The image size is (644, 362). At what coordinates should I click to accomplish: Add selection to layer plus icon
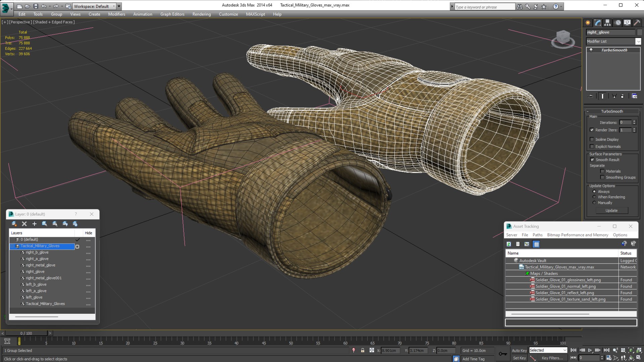(34, 224)
